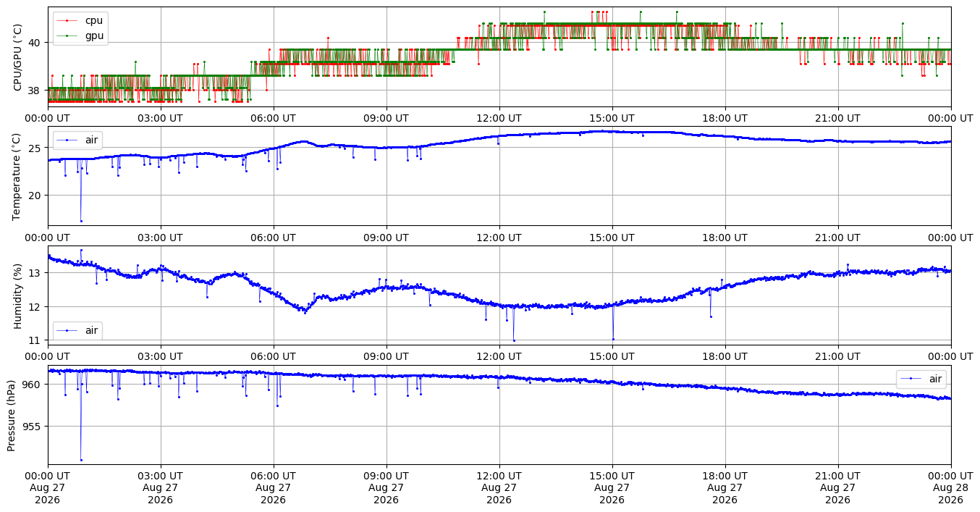Click the 00:00 UT Aug 28 2026 tick label
The height and width of the screenshot is (512, 980).
951,490
